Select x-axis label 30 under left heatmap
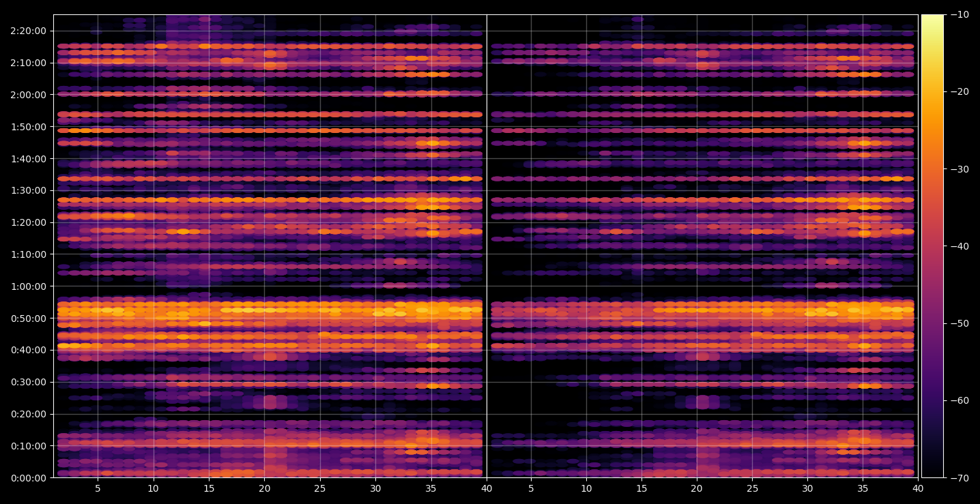This screenshot has width=980, height=504. [375, 489]
